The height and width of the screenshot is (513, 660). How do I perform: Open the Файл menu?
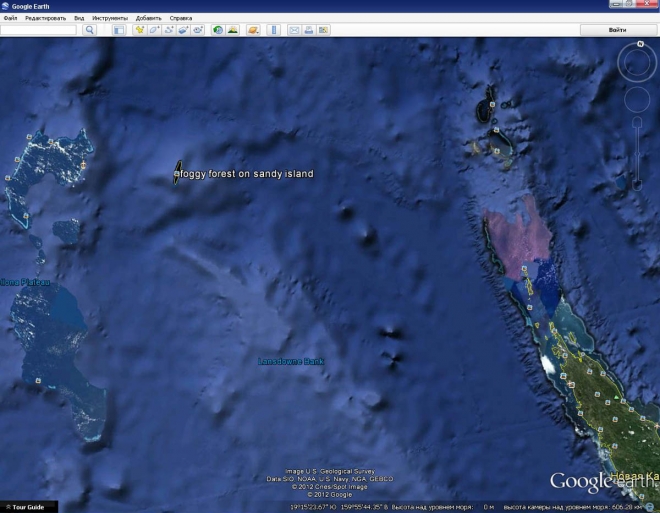(11, 18)
